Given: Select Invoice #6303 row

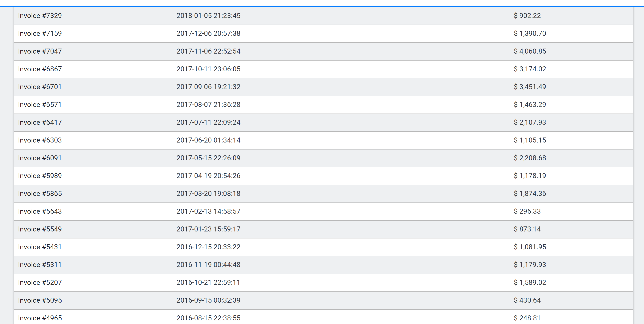Looking at the screenshot, I should tap(40, 140).
